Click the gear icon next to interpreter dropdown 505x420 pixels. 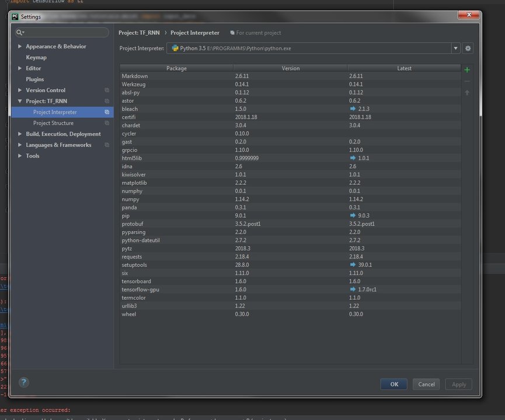[x=468, y=48]
